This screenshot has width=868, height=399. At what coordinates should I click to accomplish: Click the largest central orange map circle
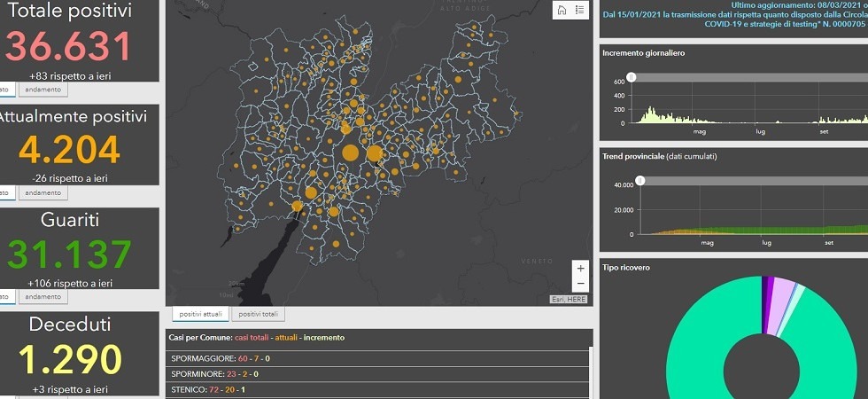(351, 153)
